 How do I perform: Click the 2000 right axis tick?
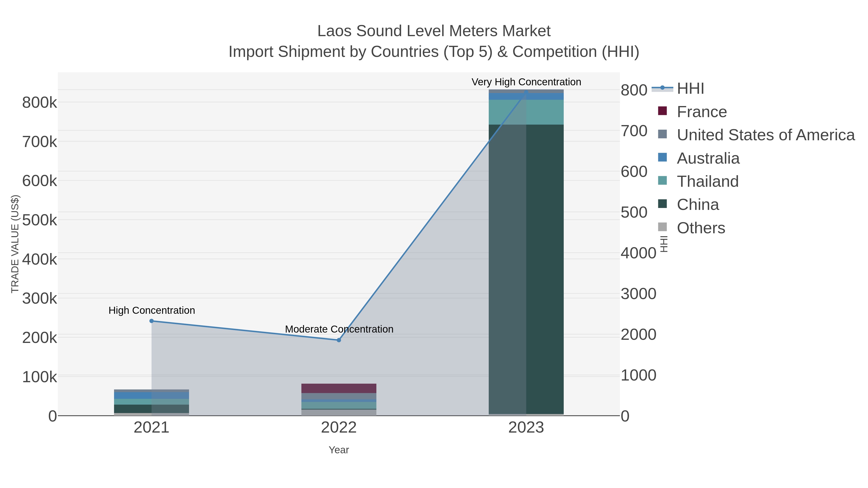(638, 334)
